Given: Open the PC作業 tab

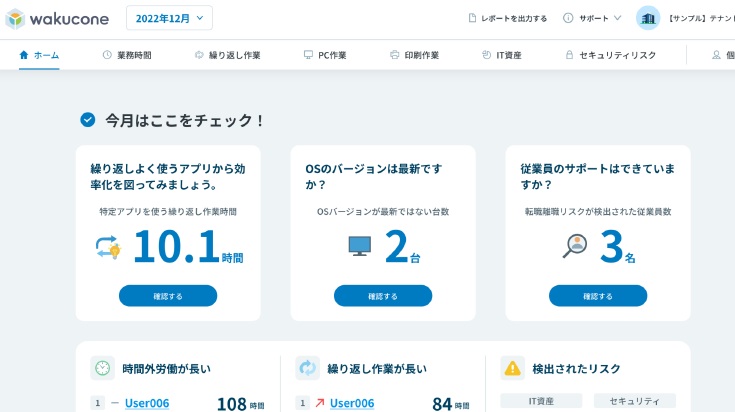Looking at the screenshot, I should (x=325, y=55).
